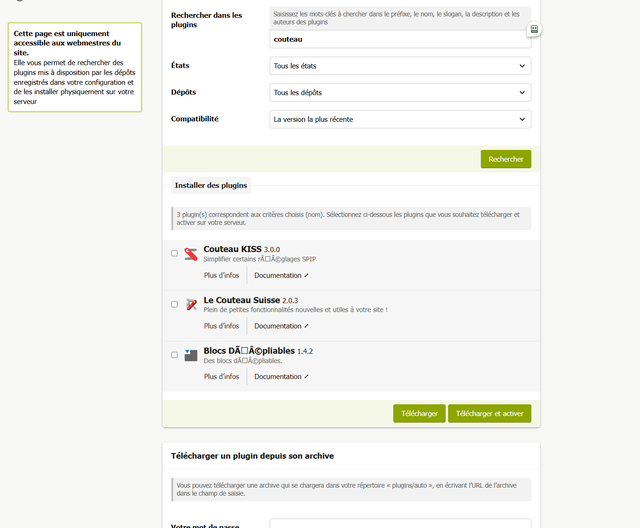Click the small icon beside search field
This screenshot has height=528, width=640.
[x=535, y=30]
